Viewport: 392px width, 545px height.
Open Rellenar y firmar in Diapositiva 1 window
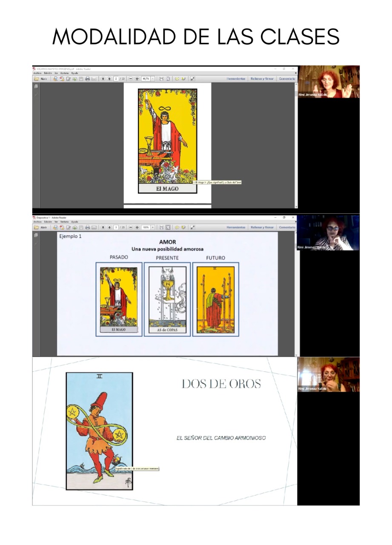coord(262,227)
